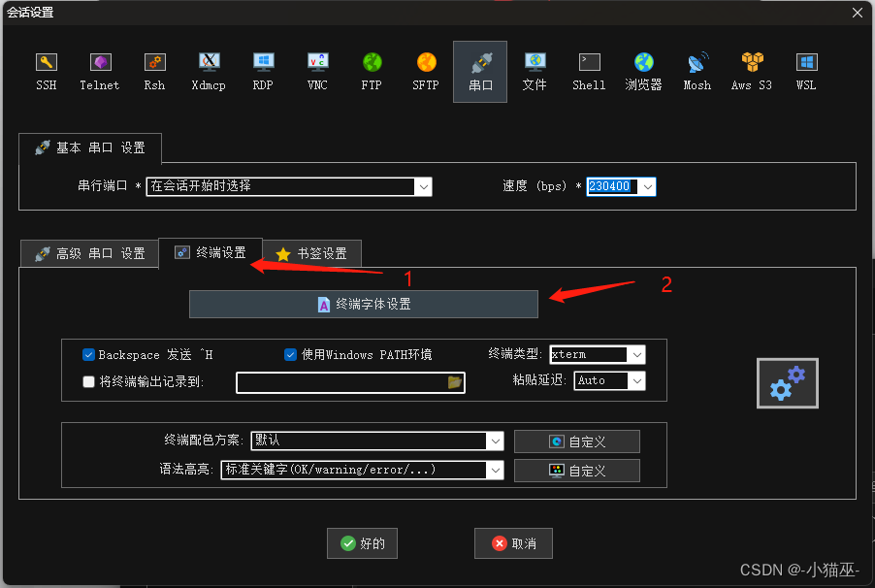Select the 终端设置 tab
875x588 pixels.
[211, 253]
